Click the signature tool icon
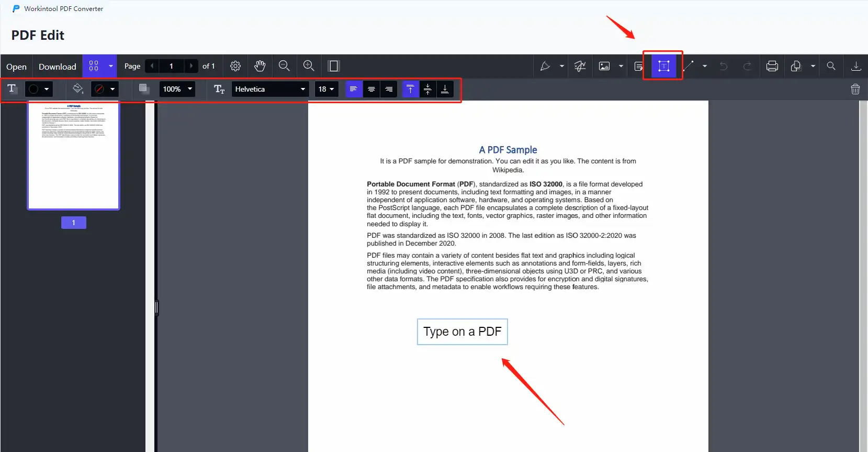 (580, 66)
